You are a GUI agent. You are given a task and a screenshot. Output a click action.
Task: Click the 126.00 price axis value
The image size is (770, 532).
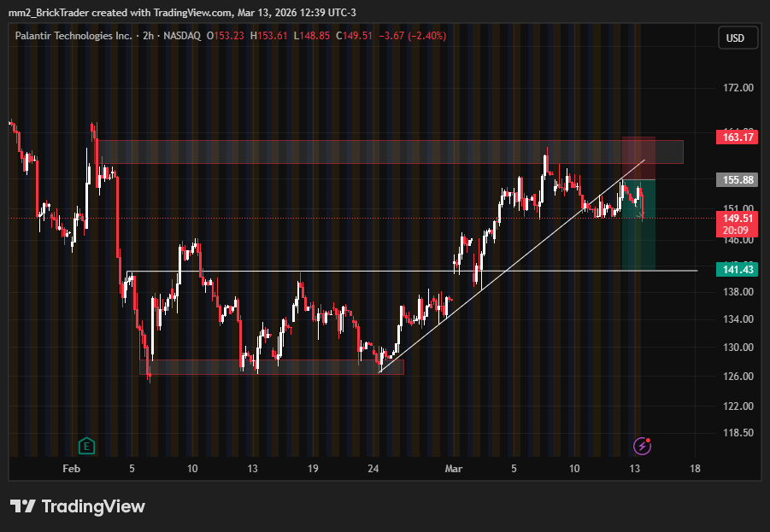point(738,376)
